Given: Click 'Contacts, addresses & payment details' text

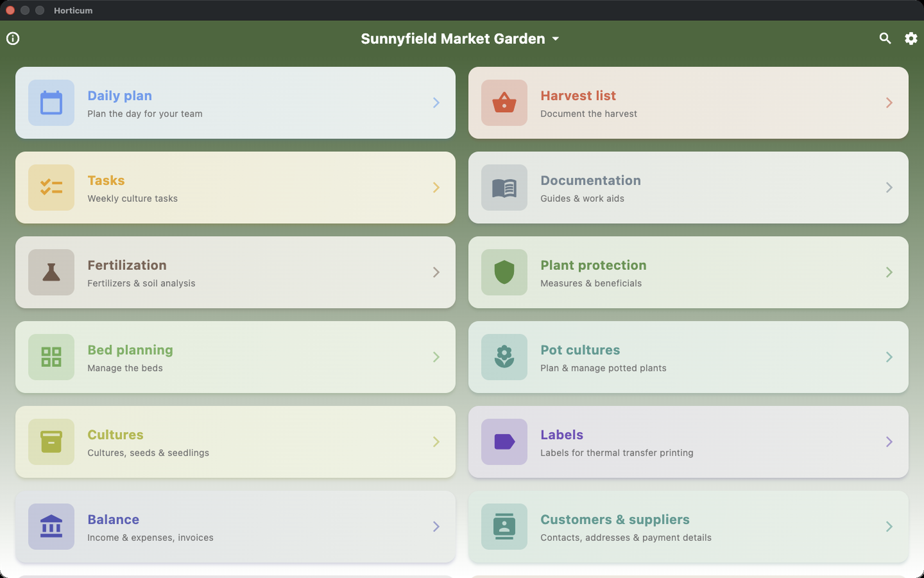Looking at the screenshot, I should click(x=626, y=538).
